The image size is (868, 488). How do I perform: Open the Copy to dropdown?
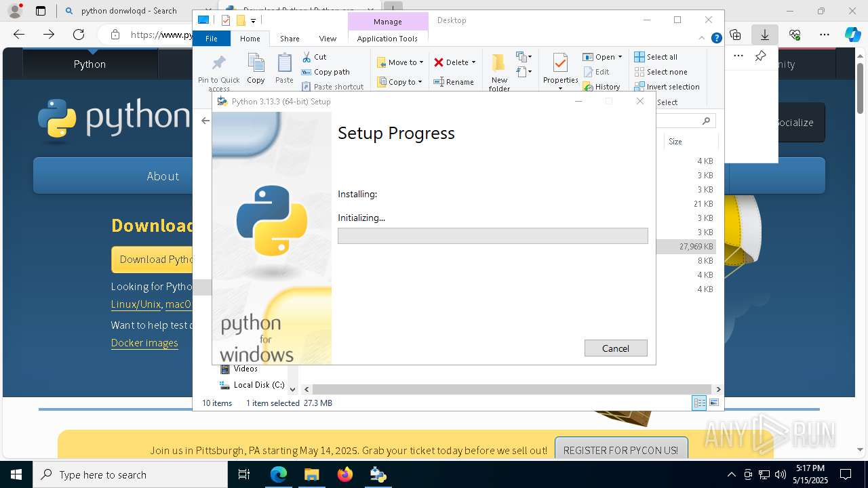tap(400, 82)
